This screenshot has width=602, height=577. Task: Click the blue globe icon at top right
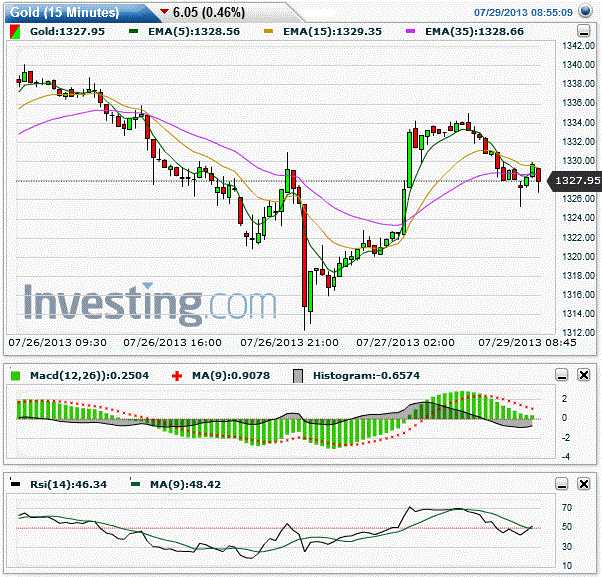[585, 11]
